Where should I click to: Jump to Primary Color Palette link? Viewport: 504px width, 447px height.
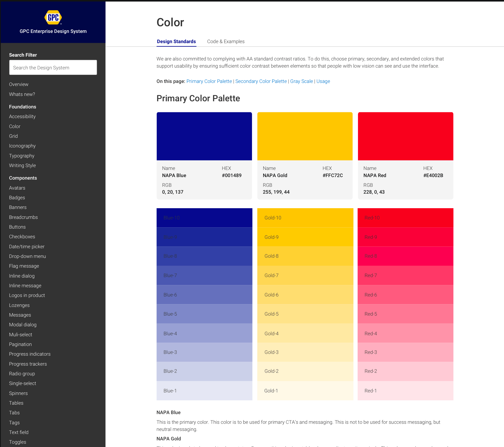click(x=209, y=81)
